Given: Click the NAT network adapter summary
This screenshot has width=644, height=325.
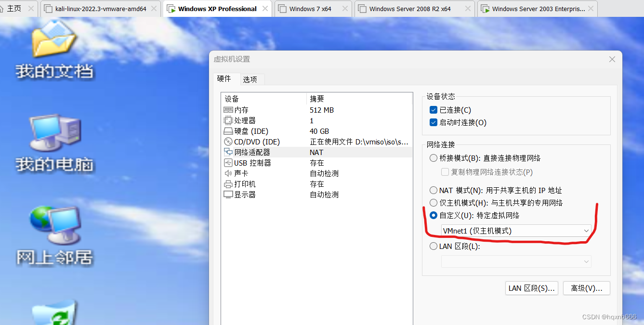Looking at the screenshot, I should [x=316, y=152].
